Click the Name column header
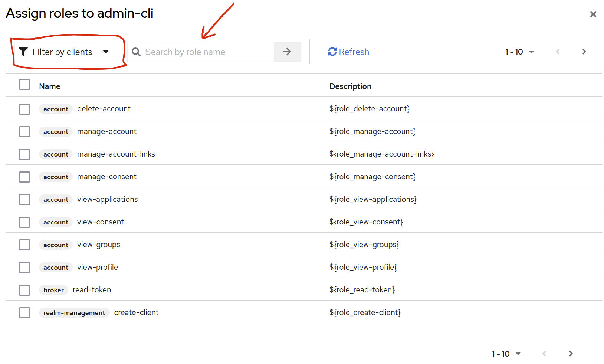 (x=50, y=86)
